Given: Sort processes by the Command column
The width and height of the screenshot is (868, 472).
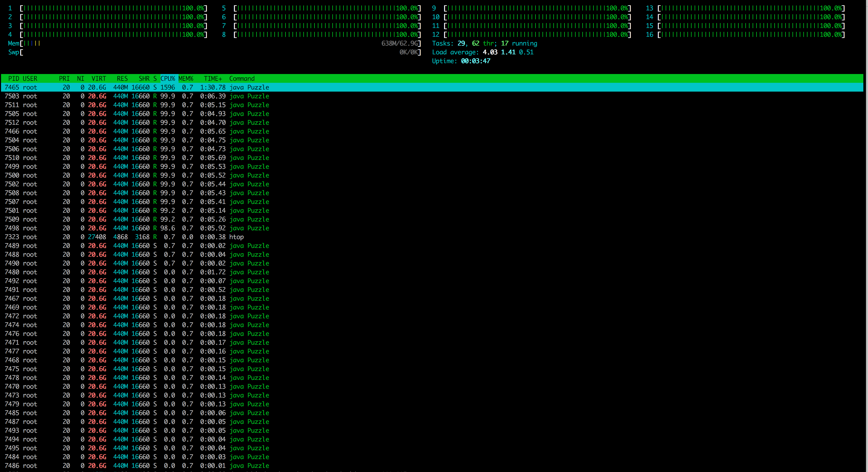Looking at the screenshot, I should pos(242,78).
